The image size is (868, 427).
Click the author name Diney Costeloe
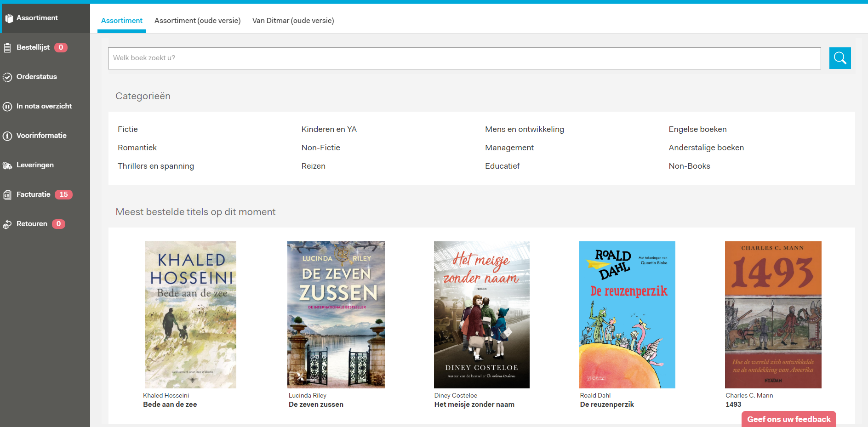click(456, 395)
